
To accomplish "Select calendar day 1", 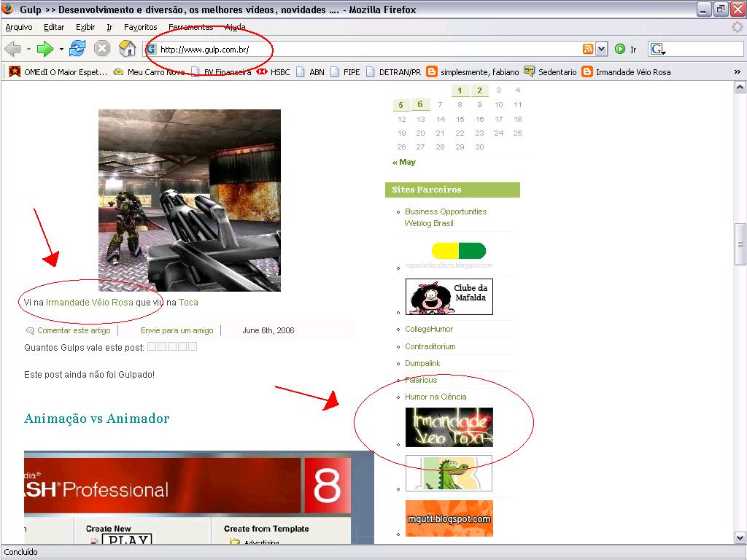I will point(460,90).
